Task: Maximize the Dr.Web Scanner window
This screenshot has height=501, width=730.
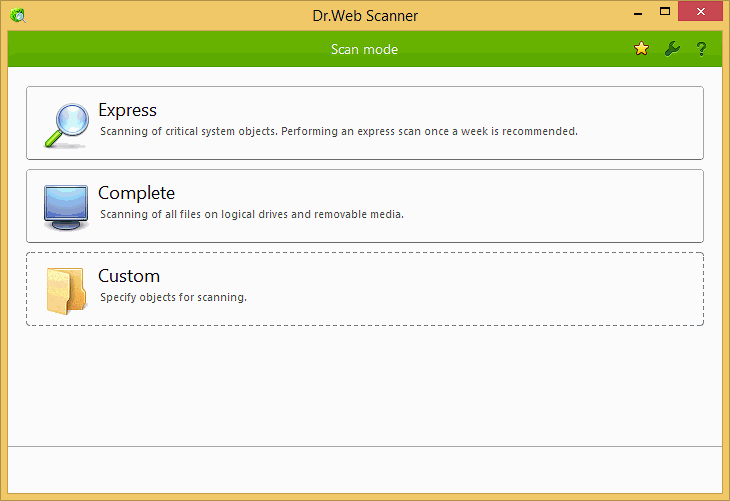Action: (665, 12)
